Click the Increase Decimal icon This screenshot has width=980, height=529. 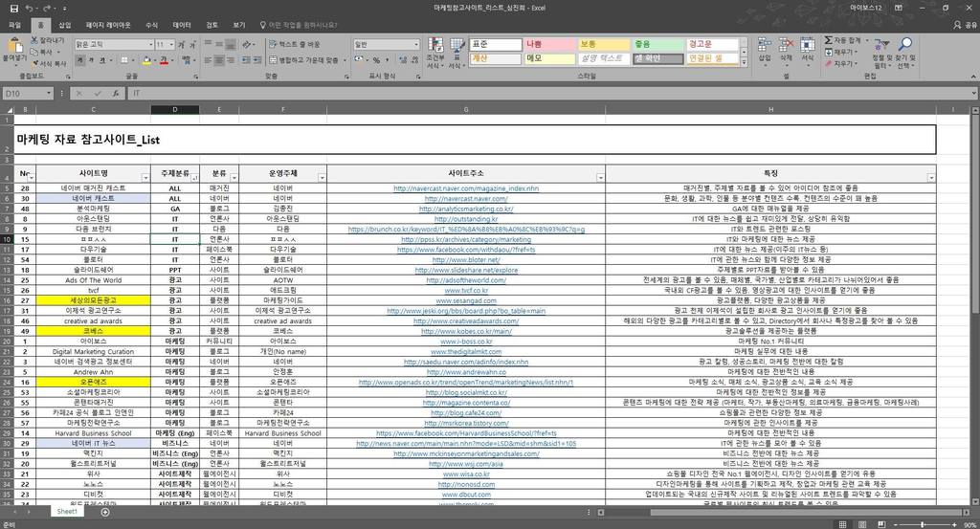pyautogui.click(x=403, y=60)
